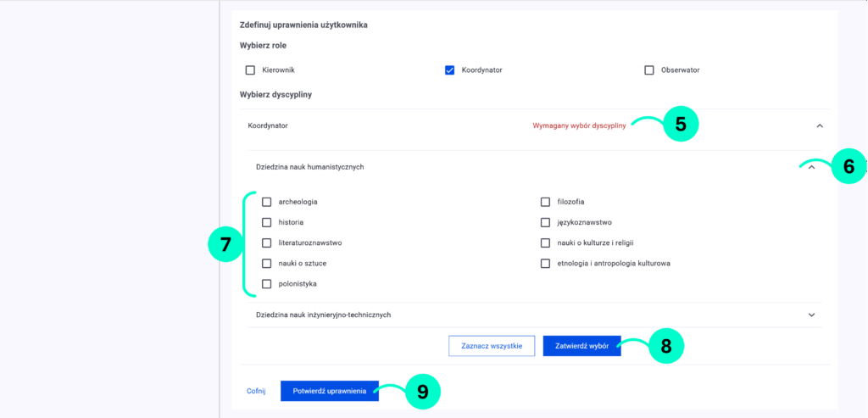Viewport: 868px width, 418px height.
Task: Uncheck the Koordynator role checkbox
Action: 450,70
